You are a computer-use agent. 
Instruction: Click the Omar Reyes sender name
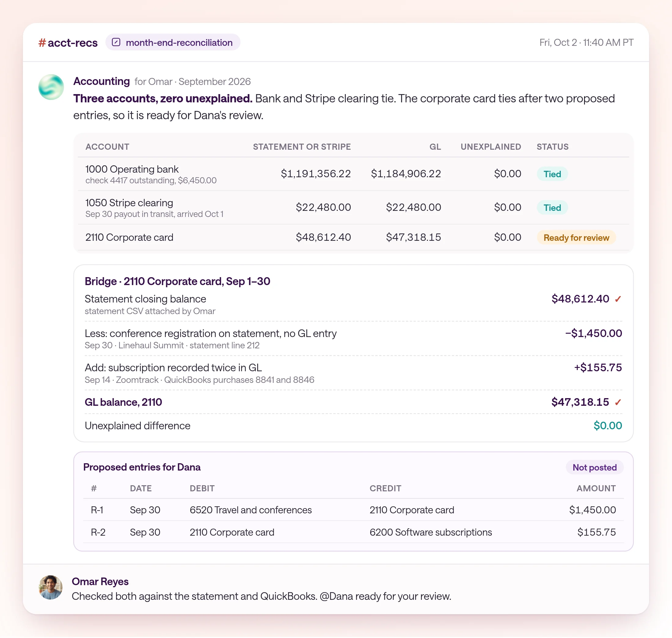[x=100, y=582]
